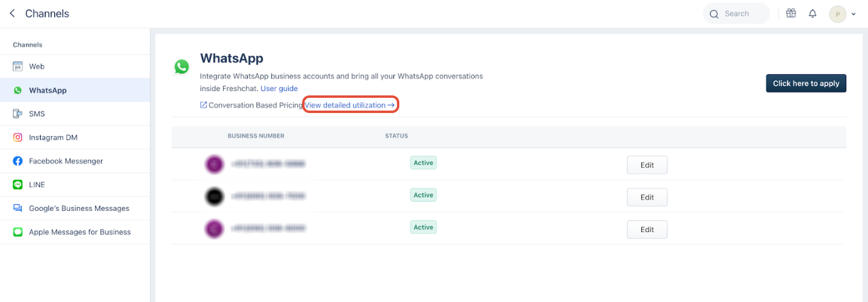Click the first row's purple avatar
The height and width of the screenshot is (302, 868).
[214, 163]
